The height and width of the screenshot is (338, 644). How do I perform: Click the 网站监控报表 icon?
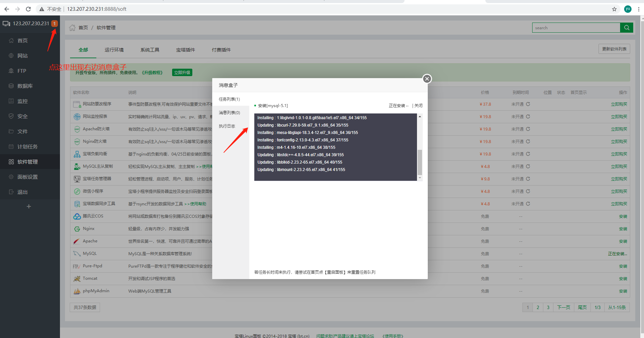pos(77,117)
